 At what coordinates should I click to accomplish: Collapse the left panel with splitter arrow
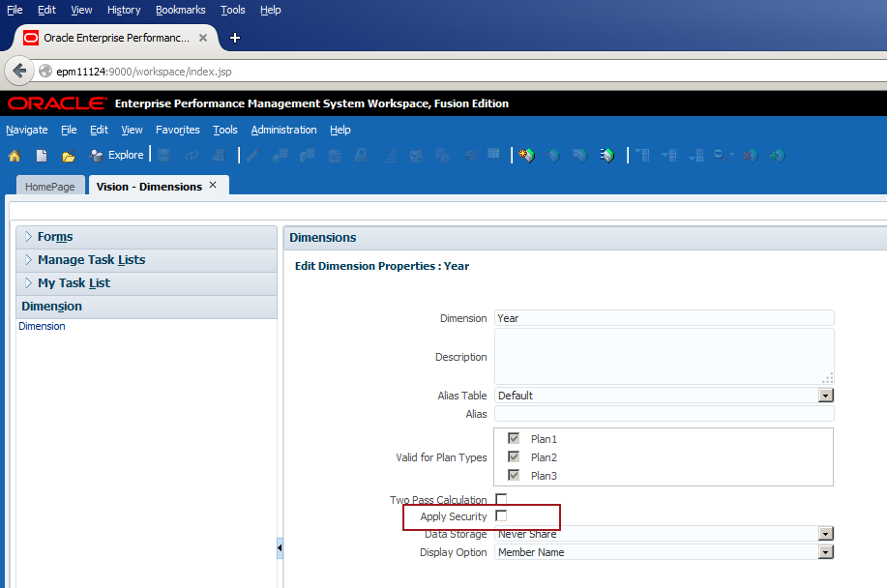click(280, 547)
